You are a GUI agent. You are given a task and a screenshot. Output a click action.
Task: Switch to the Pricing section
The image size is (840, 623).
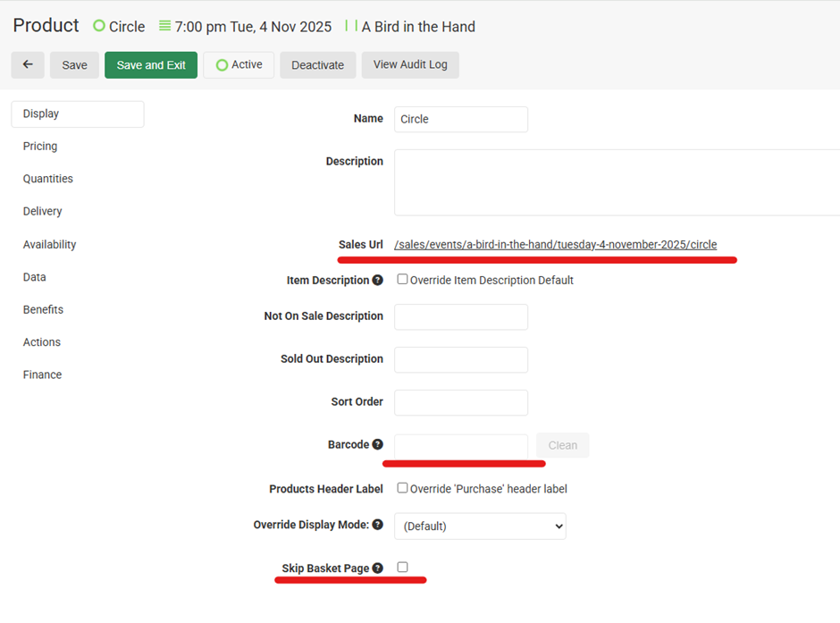click(x=40, y=147)
